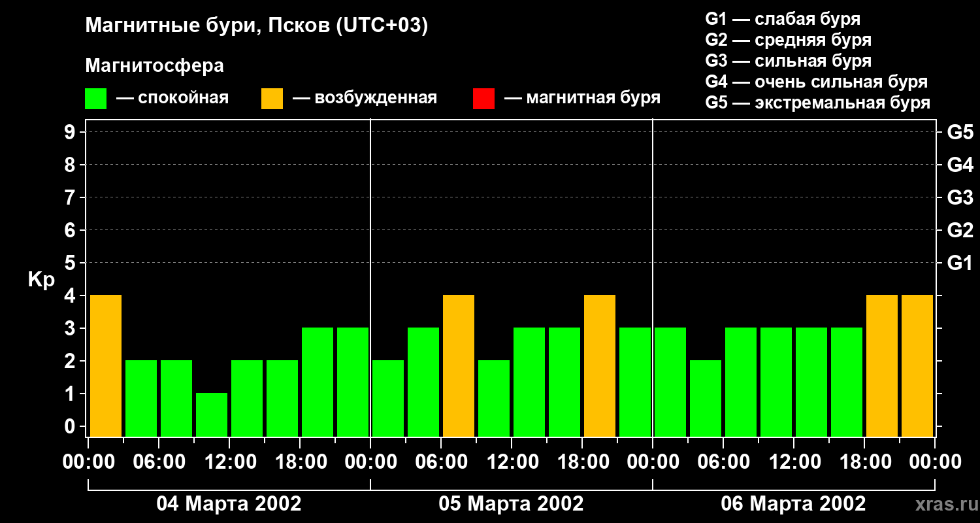Click the 'G1' label on right axis
This screenshot has width=980, height=523.
(x=960, y=263)
